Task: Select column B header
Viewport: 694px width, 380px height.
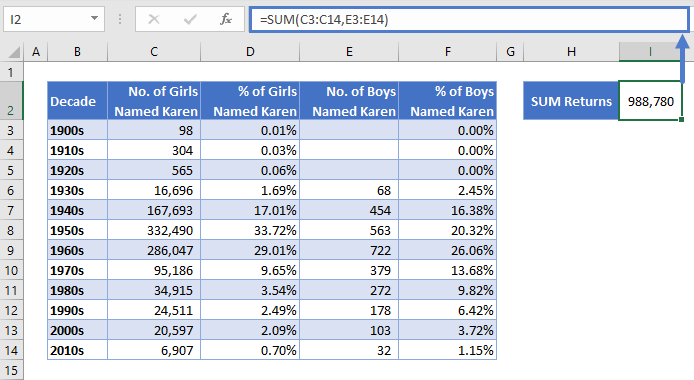Action: coord(77,52)
